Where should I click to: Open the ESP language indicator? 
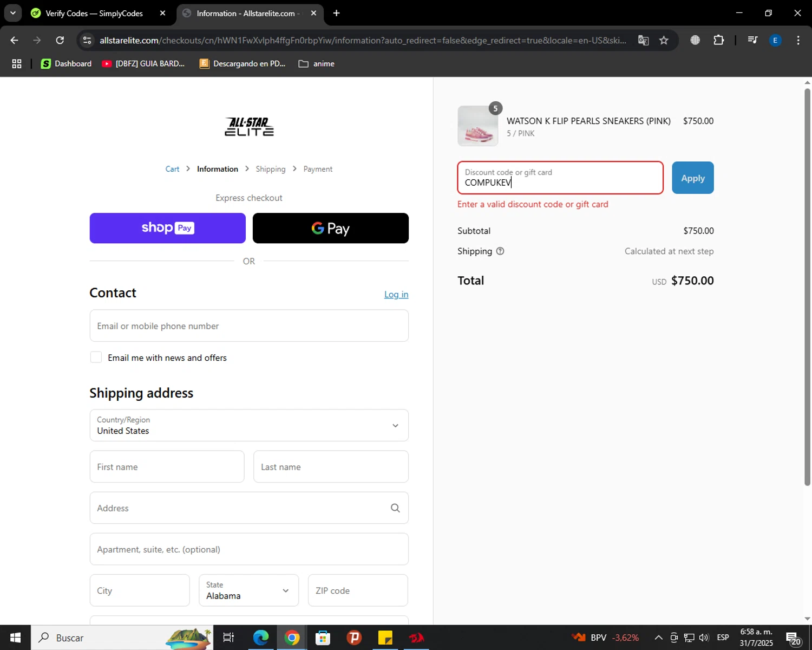click(x=723, y=638)
